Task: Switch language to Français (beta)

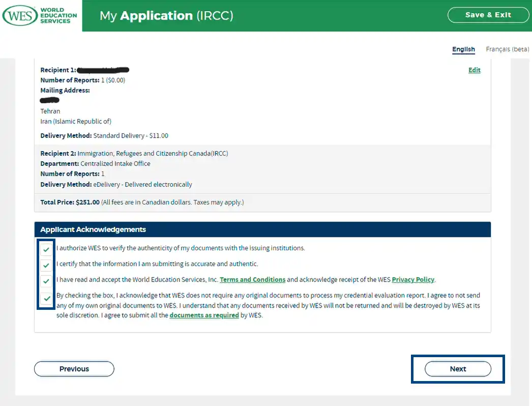Action: 507,49
